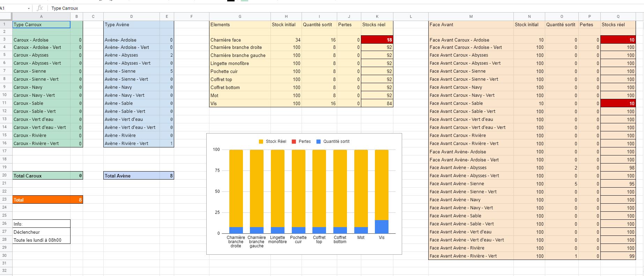The width and height of the screenshot is (644, 276).
Task: Open the Name Box dropdown arrow
Action: tap(29, 8)
